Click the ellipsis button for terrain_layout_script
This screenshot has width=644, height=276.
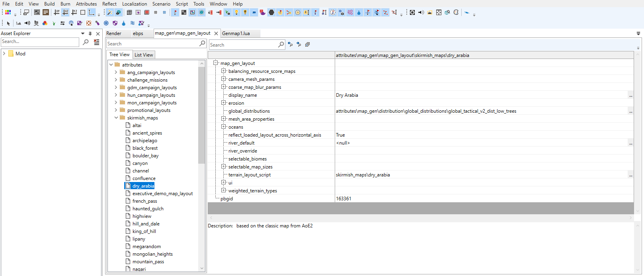631,175
